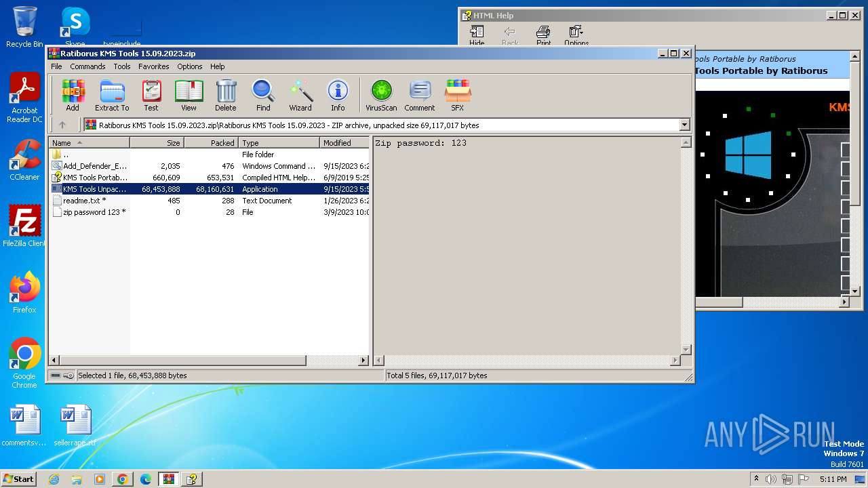
Task: Select the parent folder '..' row
Action: (x=210, y=155)
